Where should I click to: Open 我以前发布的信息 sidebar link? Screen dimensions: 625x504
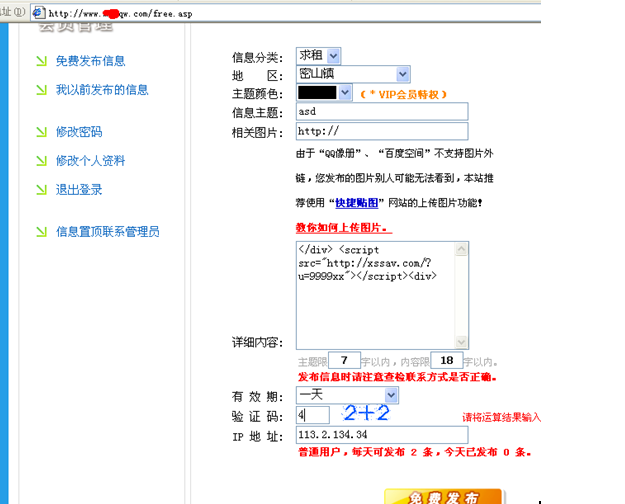point(102,90)
